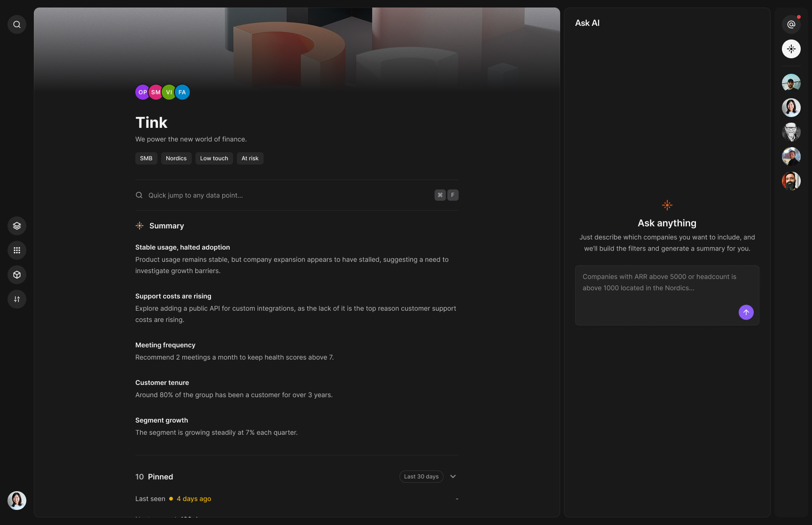Collapse the Pinned section chevron

[453, 477]
